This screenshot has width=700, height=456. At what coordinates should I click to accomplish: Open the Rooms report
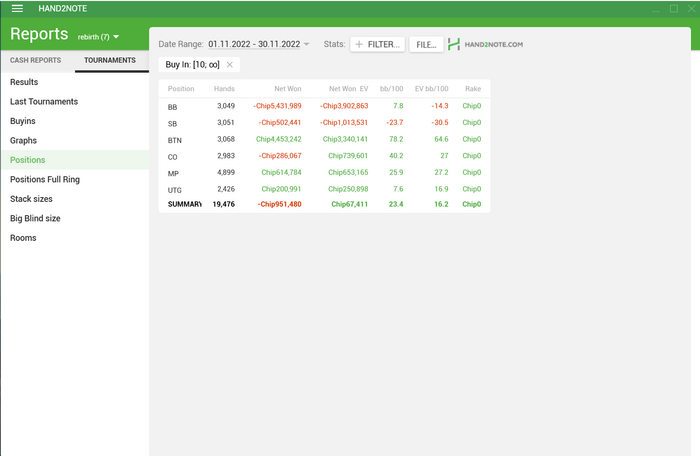point(23,238)
